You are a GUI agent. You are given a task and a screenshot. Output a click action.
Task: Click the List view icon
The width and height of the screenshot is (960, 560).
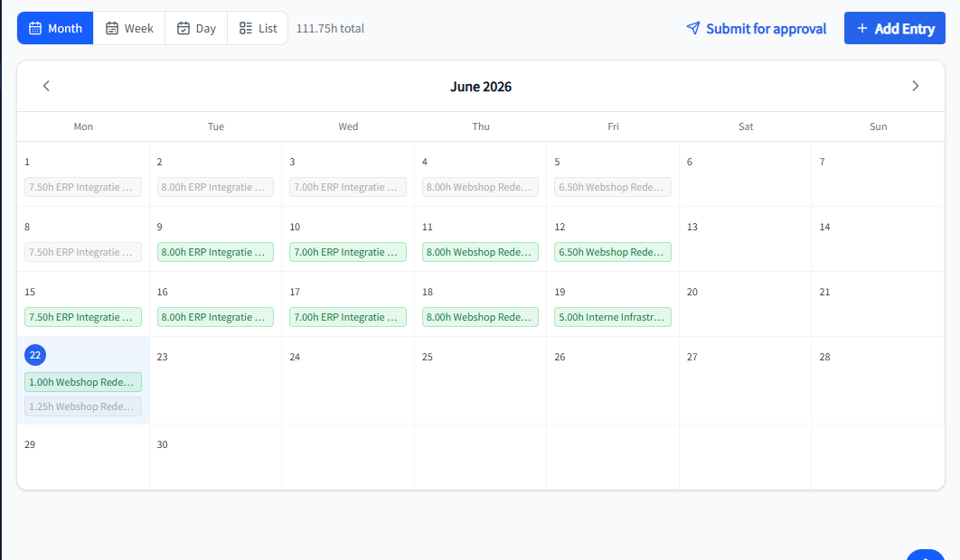click(246, 28)
